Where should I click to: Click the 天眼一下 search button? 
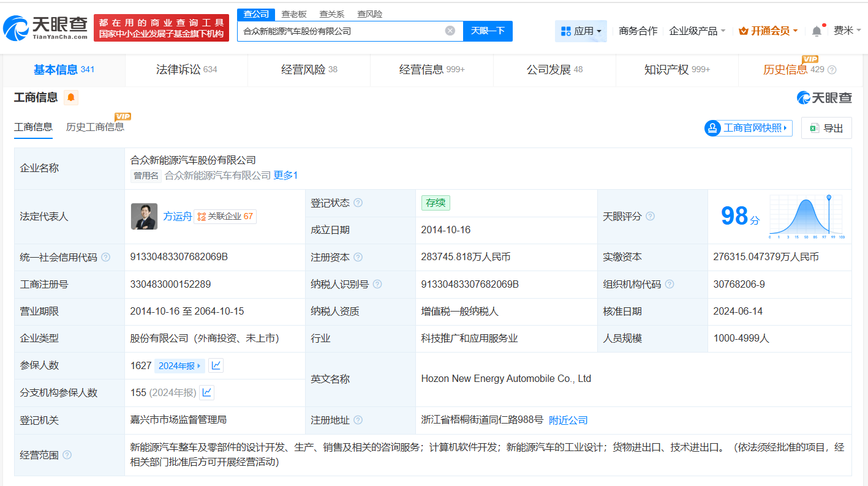(488, 31)
